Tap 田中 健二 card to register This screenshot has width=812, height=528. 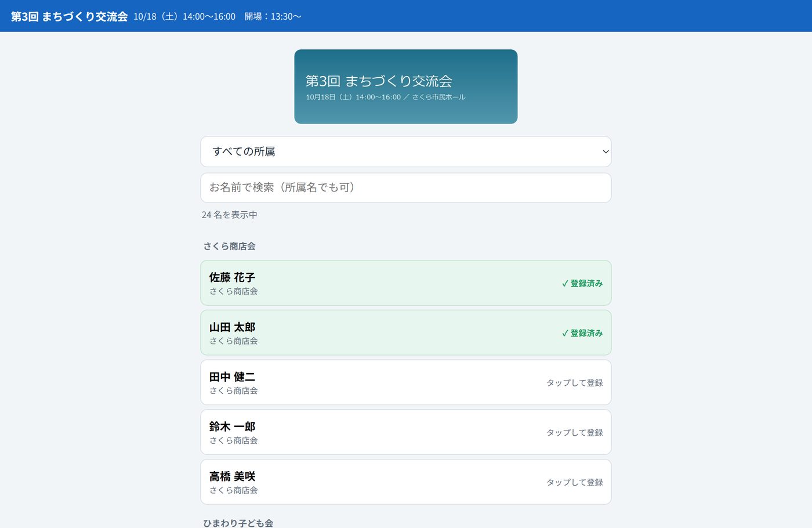[x=406, y=382]
